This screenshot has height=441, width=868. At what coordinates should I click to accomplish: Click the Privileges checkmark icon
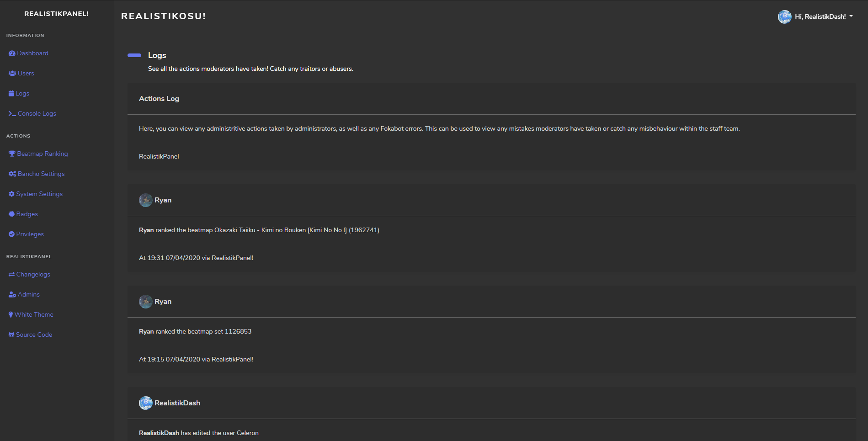point(11,234)
